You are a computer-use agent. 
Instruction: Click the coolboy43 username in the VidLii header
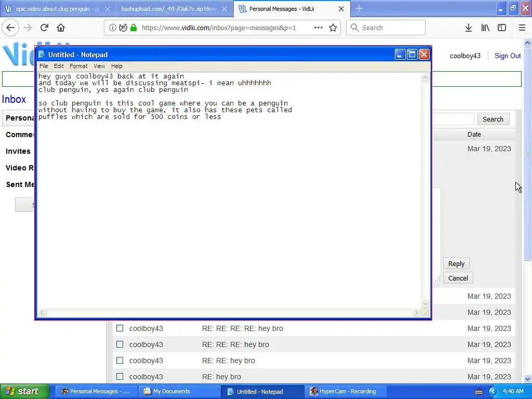click(465, 56)
